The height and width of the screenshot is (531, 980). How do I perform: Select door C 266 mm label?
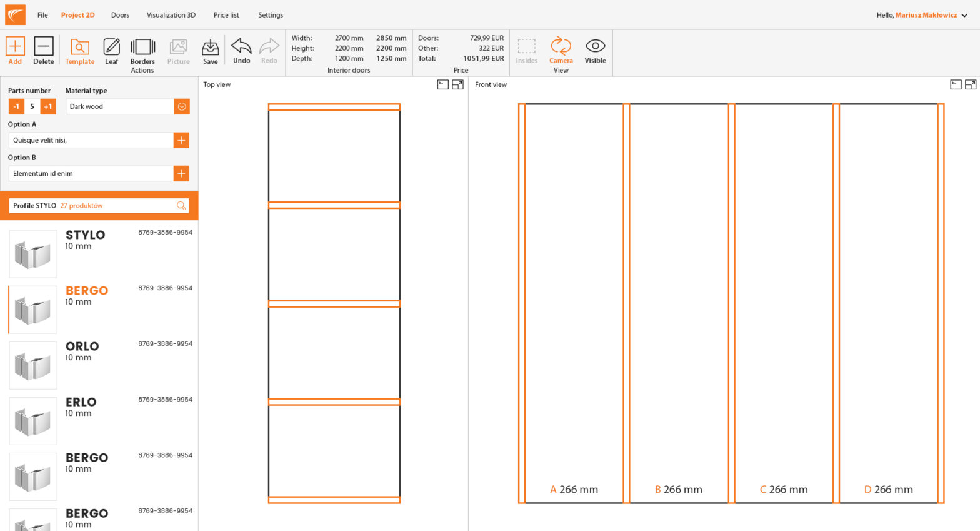pyautogui.click(x=784, y=490)
